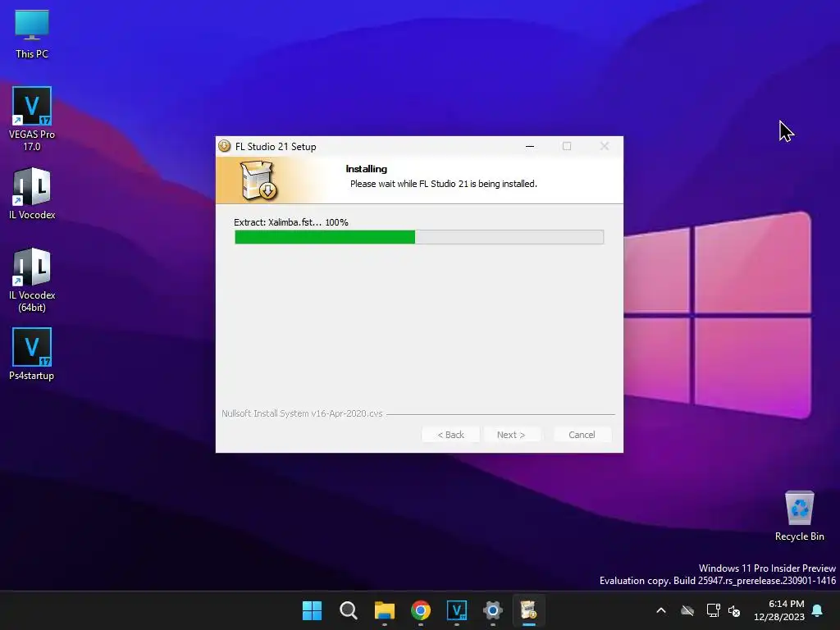Click the Cancel button in setup
This screenshot has width=840, height=630.
click(582, 435)
